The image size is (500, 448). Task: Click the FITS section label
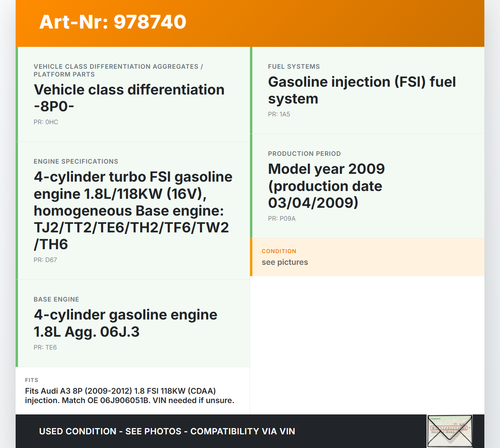[x=32, y=380]
